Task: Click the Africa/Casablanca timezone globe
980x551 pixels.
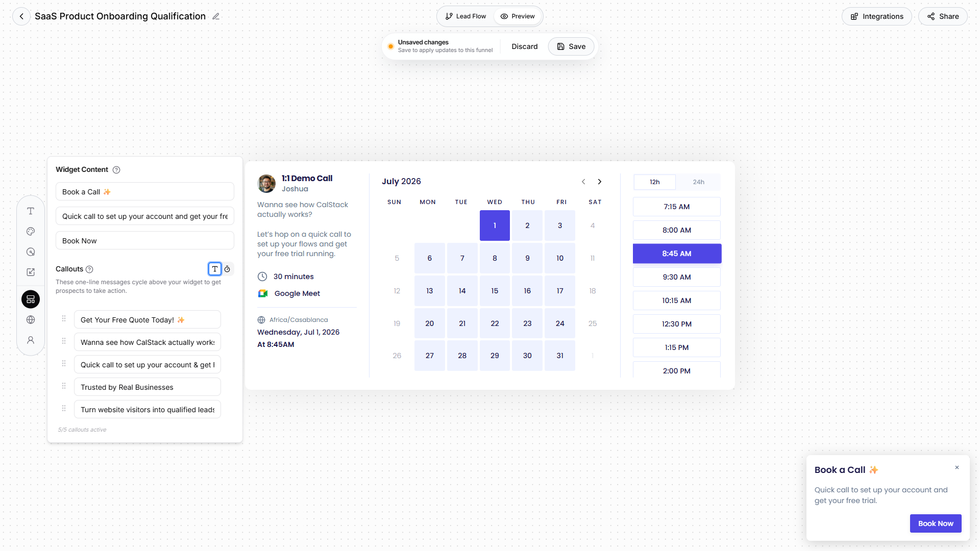Action: pos(261,320)
